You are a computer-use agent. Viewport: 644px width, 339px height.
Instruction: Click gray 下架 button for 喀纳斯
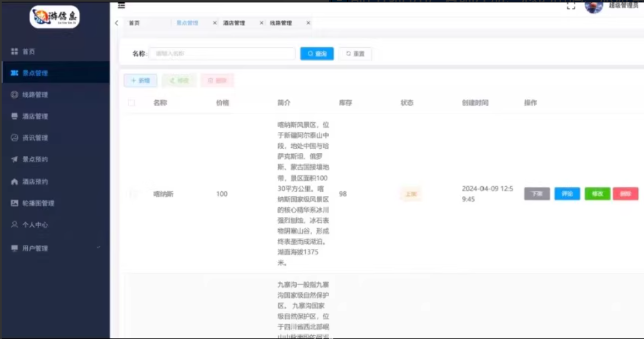[x=537, y=194]
